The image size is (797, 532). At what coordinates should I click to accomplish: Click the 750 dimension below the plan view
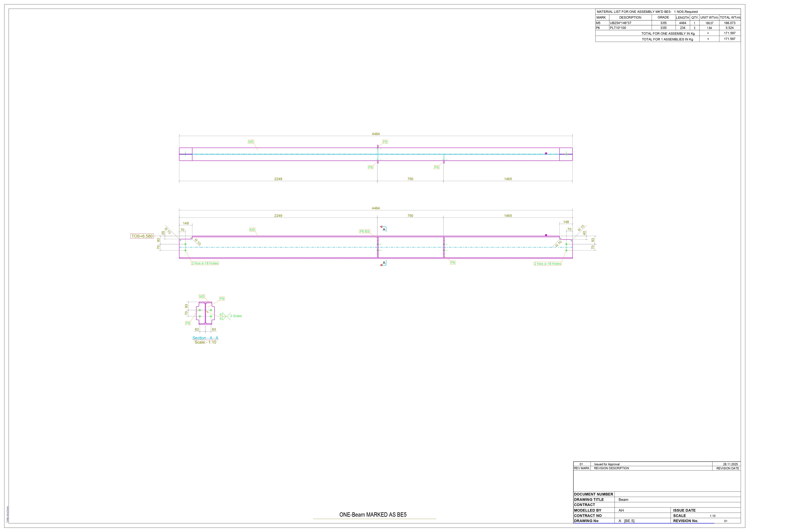tap(410, 179)
